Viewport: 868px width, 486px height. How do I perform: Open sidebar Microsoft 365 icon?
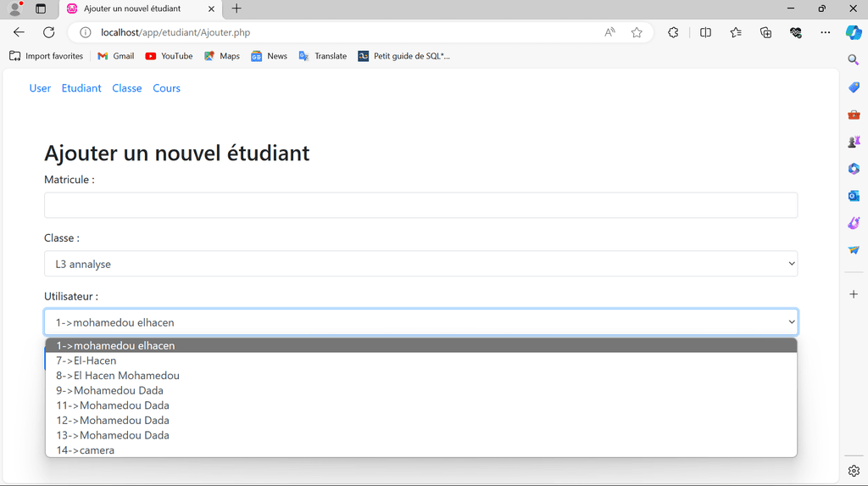click(x=854, y=169)
